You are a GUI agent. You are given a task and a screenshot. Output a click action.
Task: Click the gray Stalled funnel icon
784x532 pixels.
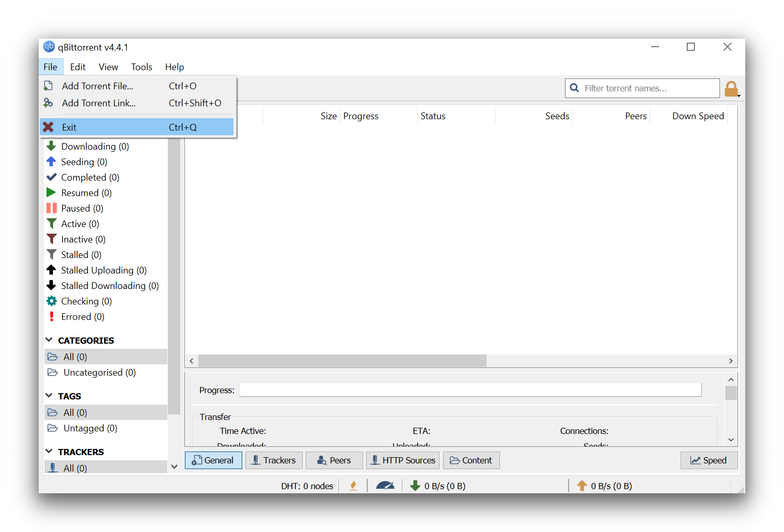[52, 254]
